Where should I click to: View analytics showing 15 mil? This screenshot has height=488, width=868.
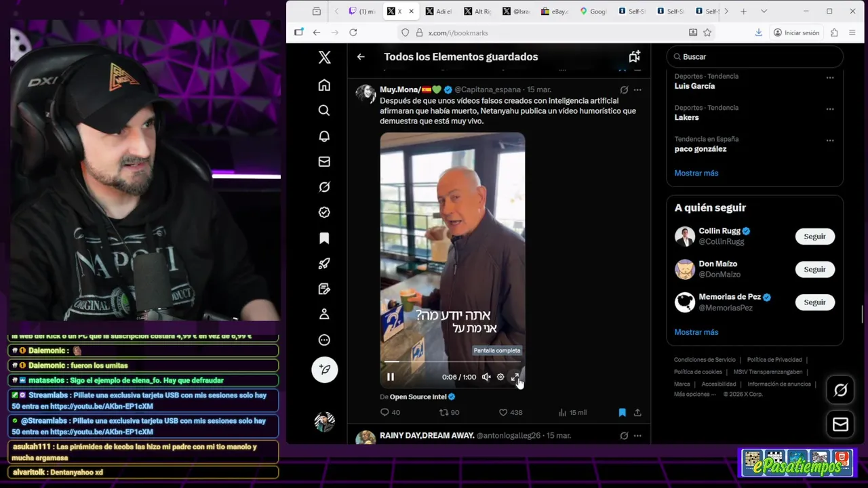click(x=572, y=412)
